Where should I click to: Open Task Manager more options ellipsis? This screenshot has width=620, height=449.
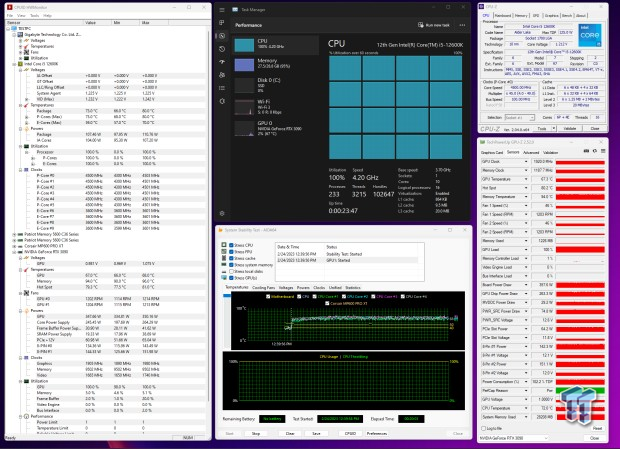pos(462,25)
